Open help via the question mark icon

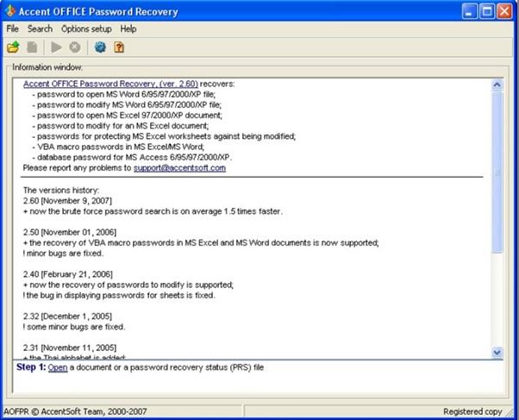tap(119, 47)
